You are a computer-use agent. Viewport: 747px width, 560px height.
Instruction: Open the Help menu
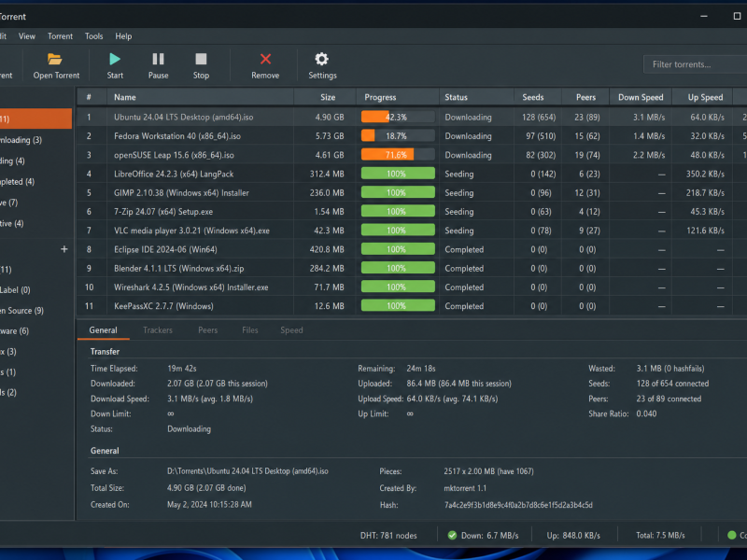(x=123, y=36)
